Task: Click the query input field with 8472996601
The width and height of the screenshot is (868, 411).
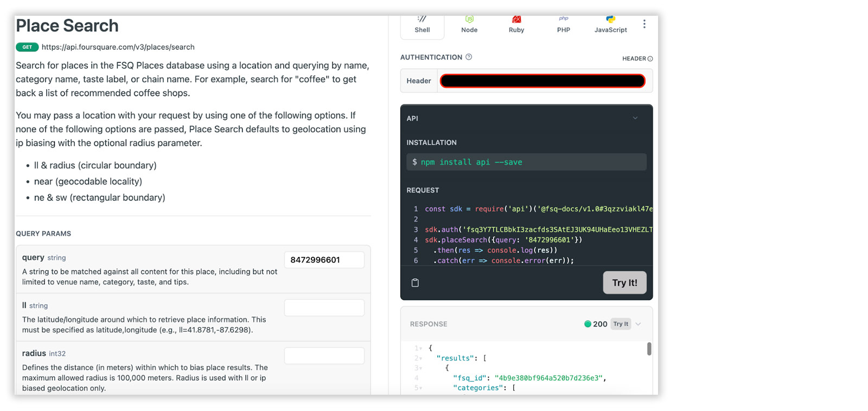Action: (324, 260)
